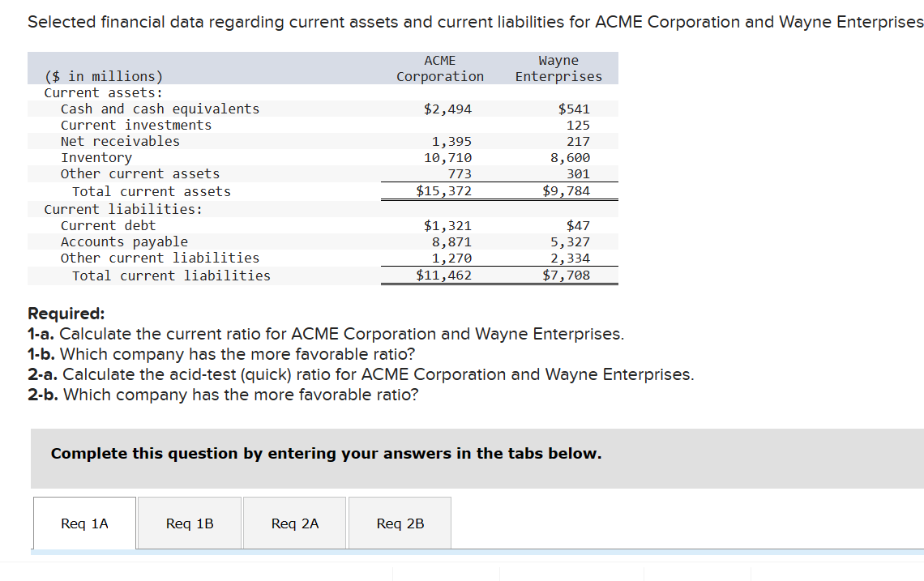924x581 pixels.
Task: Click the first answer input field below tabs
Action: pos(446,575)
